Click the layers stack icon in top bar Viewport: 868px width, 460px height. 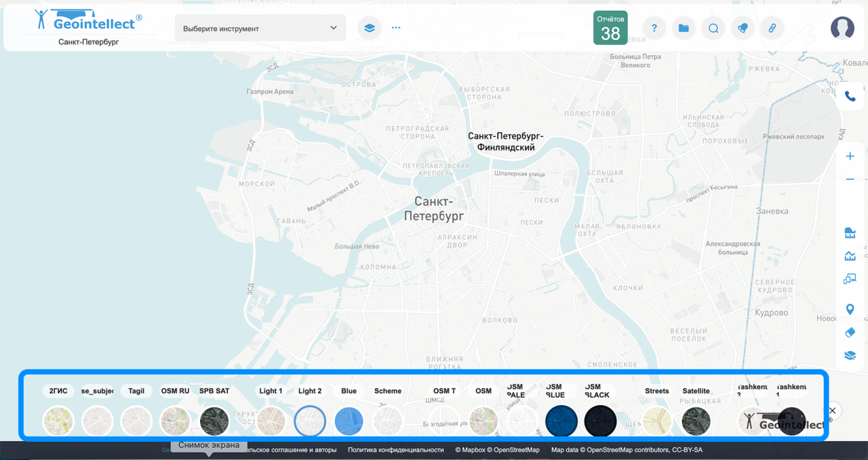(369, 28)
